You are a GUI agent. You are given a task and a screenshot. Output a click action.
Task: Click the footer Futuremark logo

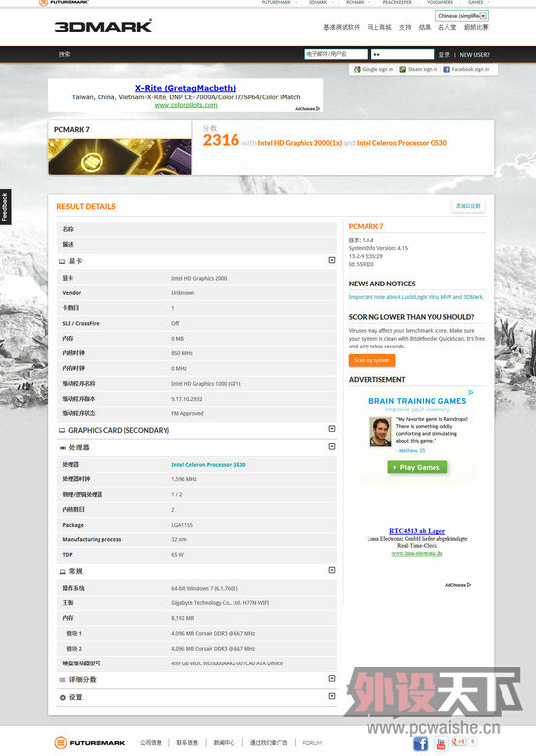pos(91,743)
